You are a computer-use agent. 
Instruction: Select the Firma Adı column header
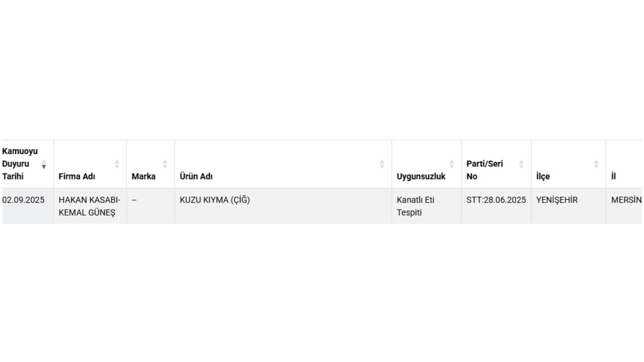[x=90, y=164]
